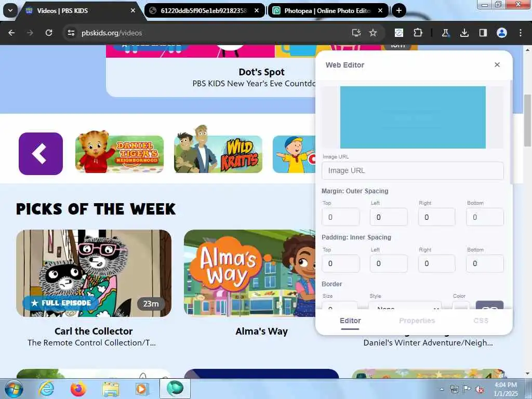Click the Margin Right value field

[x=437, y=217]
